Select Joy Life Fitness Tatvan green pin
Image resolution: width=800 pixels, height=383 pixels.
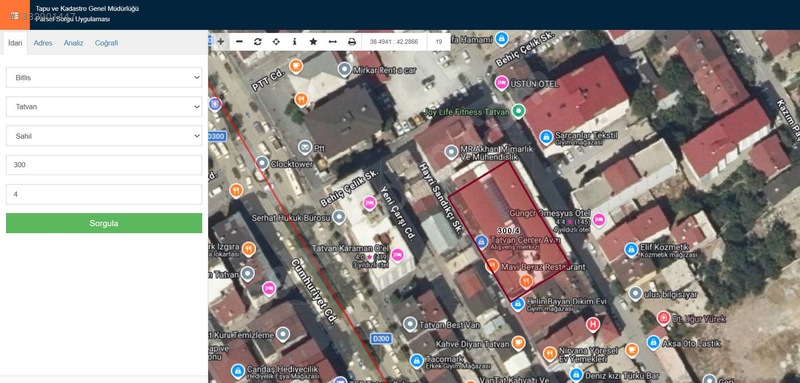tap(518, 111)
